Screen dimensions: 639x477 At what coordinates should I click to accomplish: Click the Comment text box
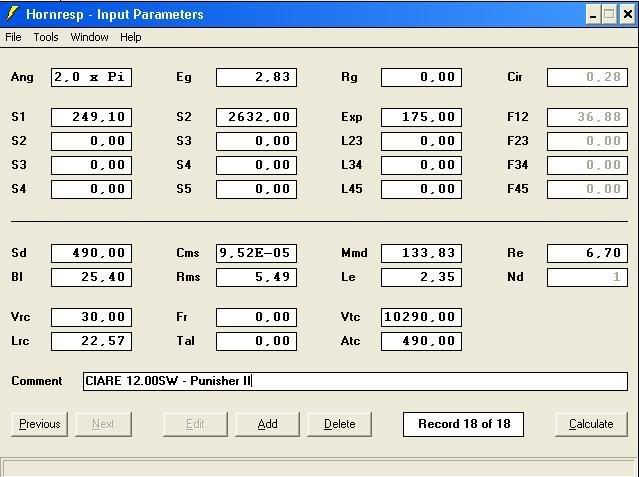coord(355,381)
